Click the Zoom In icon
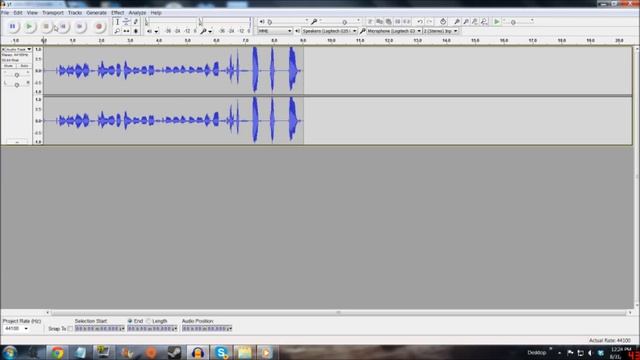640x360 pixels. [x=457, y=22]
